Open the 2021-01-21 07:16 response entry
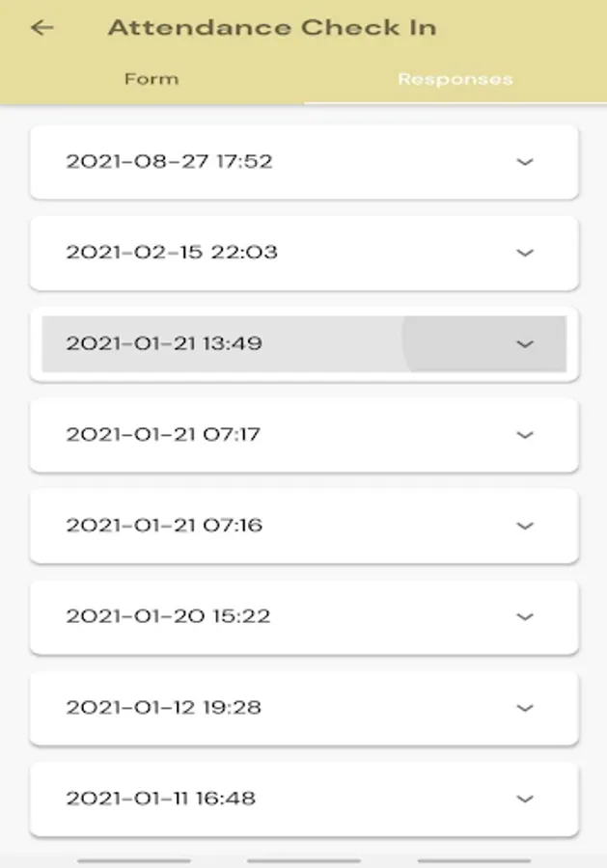Screen dimensions: 607x868 (304, 526)
